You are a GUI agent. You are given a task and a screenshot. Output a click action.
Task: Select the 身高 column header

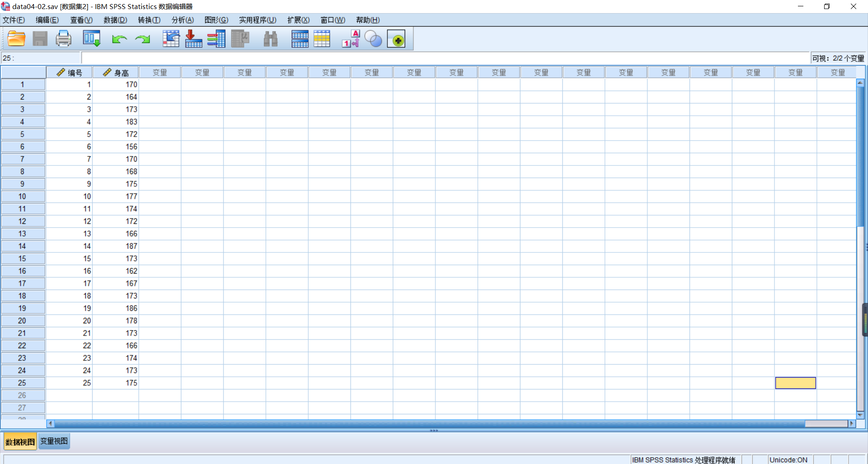116,72
